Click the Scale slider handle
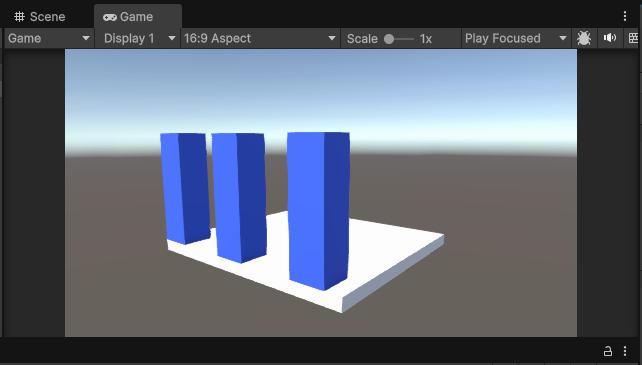The image size is (642, 365). pyautogui.click(x=389, y=39)
